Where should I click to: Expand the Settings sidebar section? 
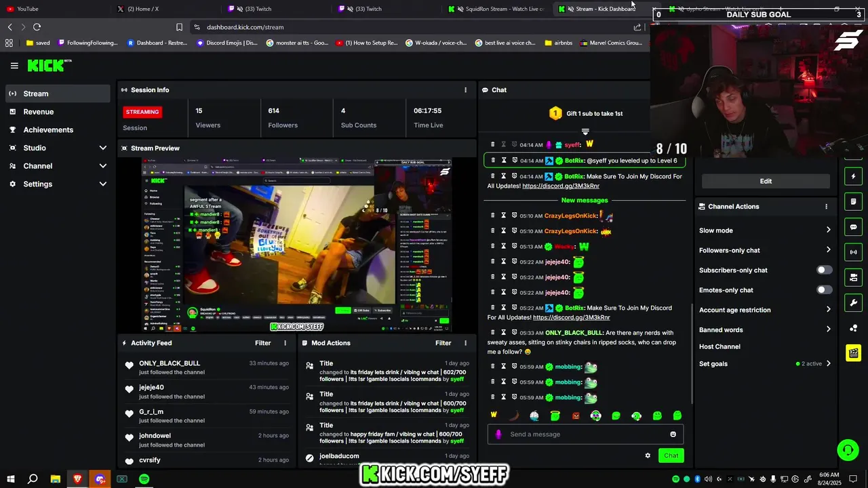103,184
